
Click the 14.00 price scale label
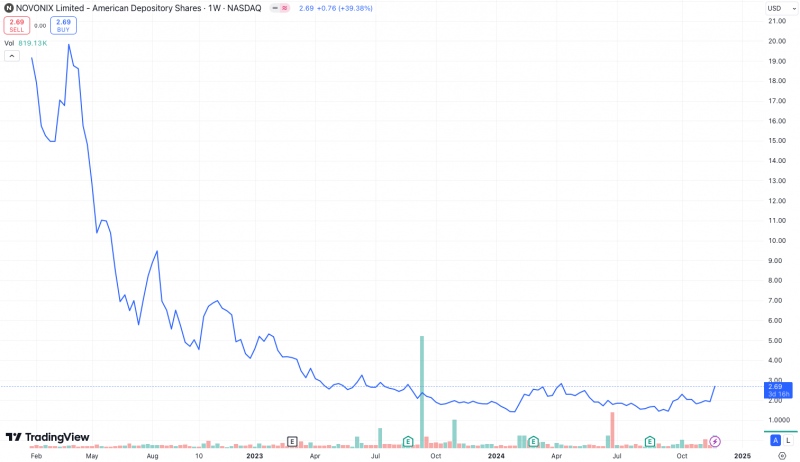coord(777,160)
